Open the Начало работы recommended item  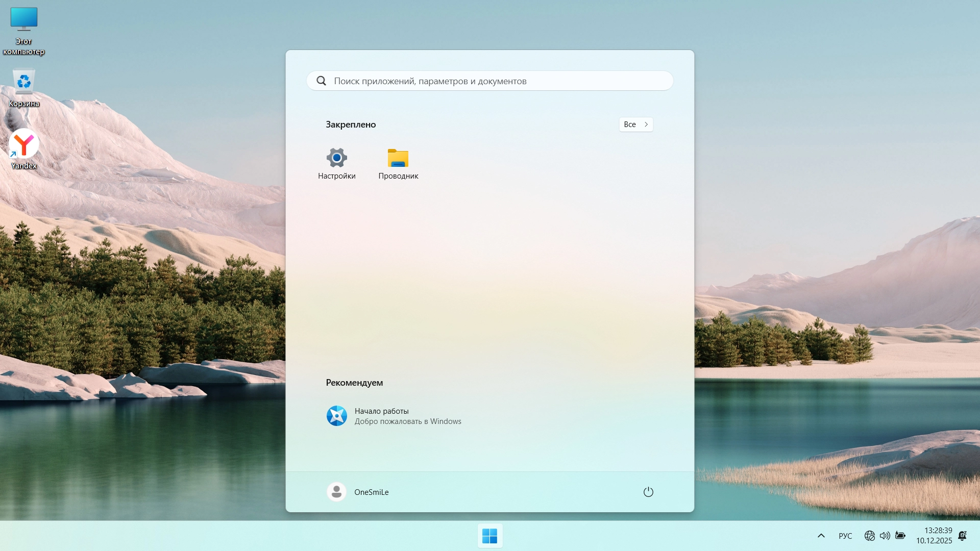click(x=393, y=416)
